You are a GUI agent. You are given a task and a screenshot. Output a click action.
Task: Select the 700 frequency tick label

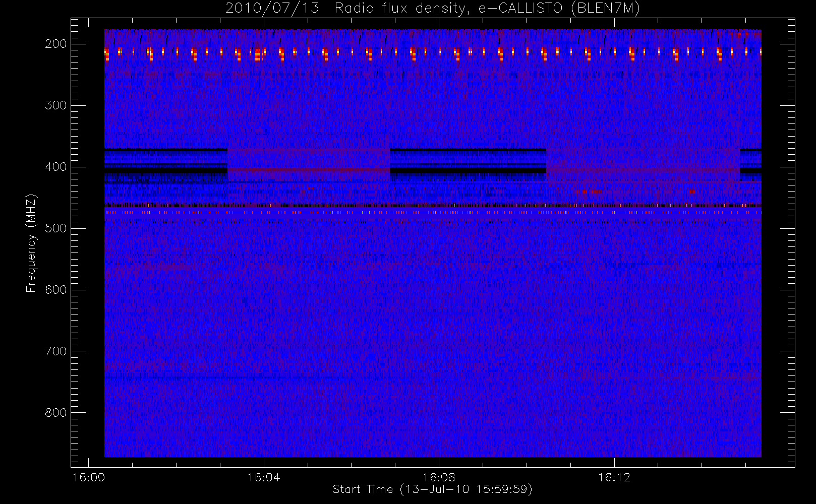coord(56,351)
